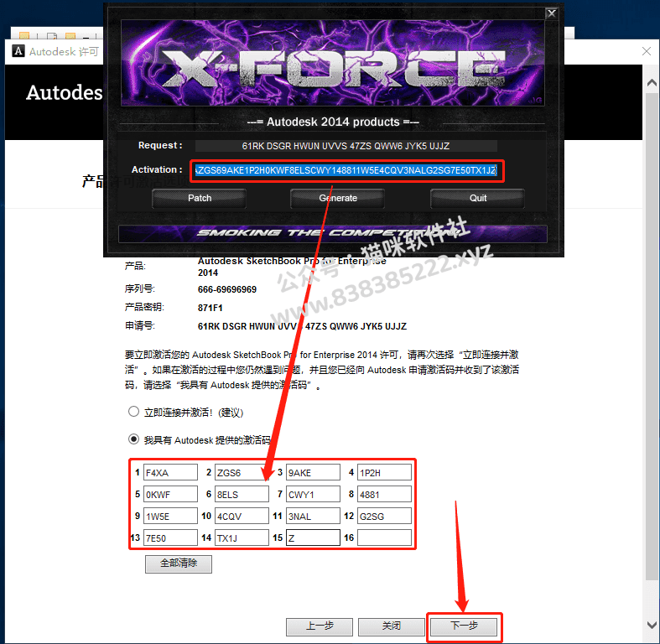Click activation box 7 containing CWY1

313,494
